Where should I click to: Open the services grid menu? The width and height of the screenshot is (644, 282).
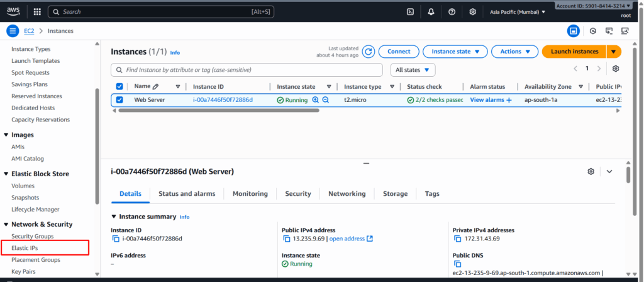point(37,12)
